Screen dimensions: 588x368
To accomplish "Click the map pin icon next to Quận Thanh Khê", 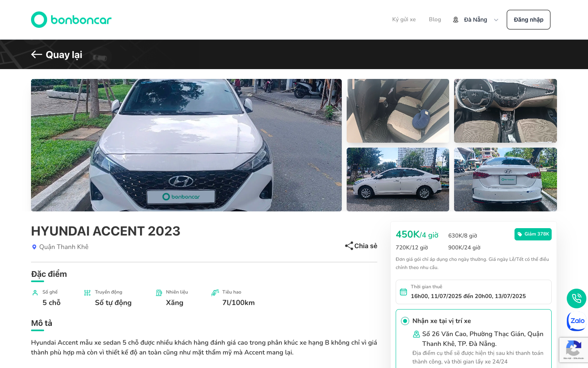I will point(34,247).
